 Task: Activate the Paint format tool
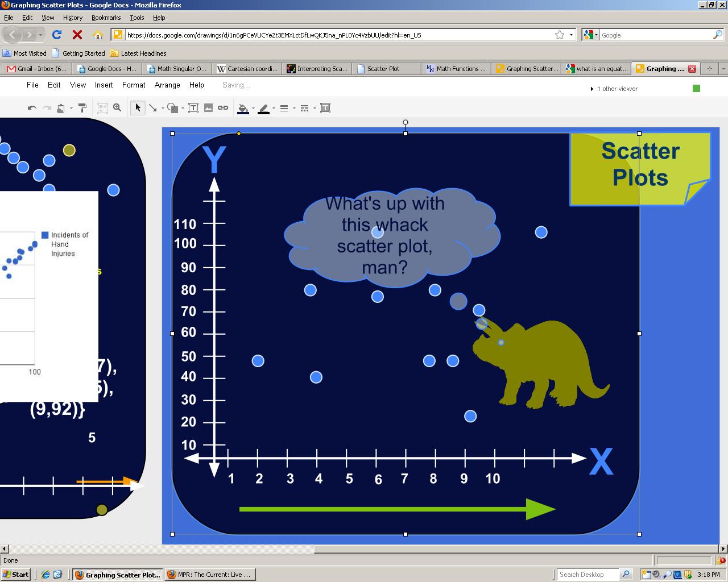coord(81,107)
